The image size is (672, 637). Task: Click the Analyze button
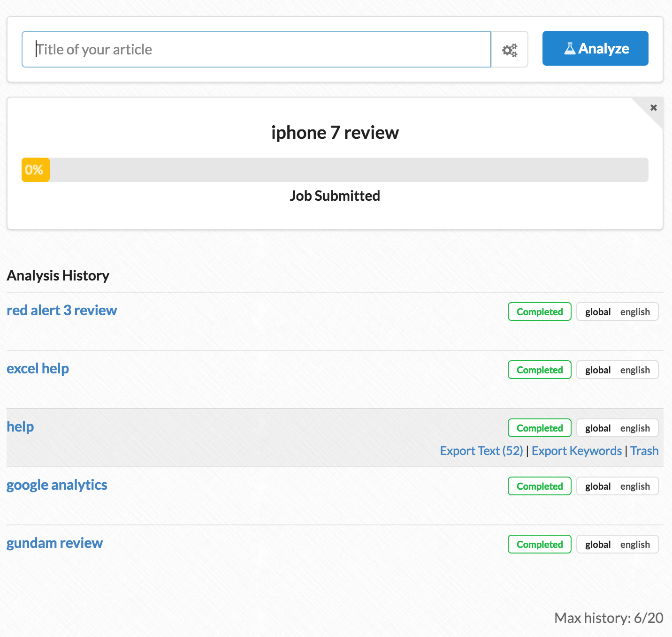pyautogui.click(x=595, y=48)
